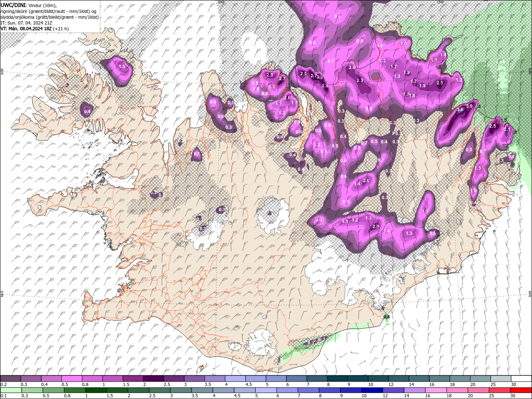The width and height of the screenshot is (532, 399).
Task: Select the 2.6 snowfall value on the map
Action: (x=287, y=98)
